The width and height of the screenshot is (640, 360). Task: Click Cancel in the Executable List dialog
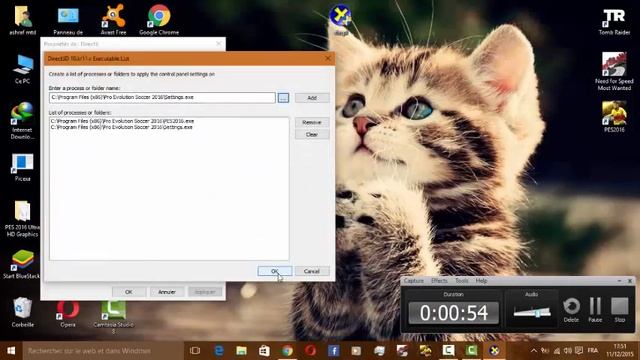point(312,271)
